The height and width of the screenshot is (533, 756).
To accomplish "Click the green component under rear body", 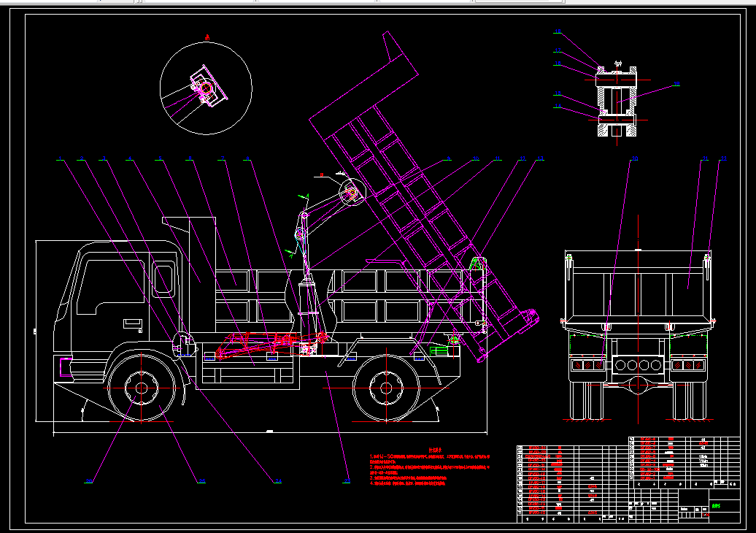I will point(439,350).
